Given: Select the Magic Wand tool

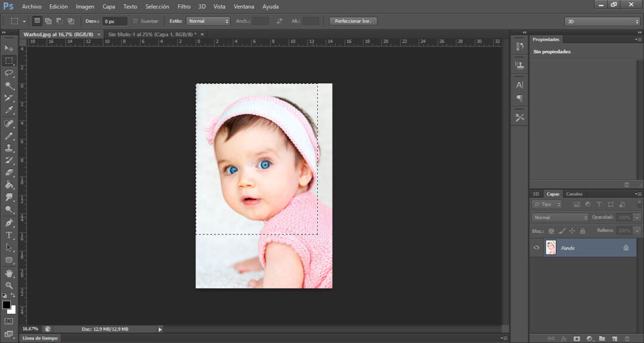Looking at the screenshot, I should (8, 85).
